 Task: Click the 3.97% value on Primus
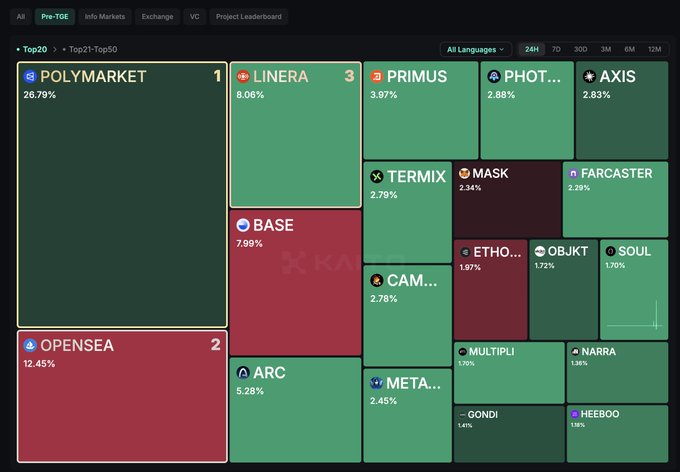coord(383,95)
